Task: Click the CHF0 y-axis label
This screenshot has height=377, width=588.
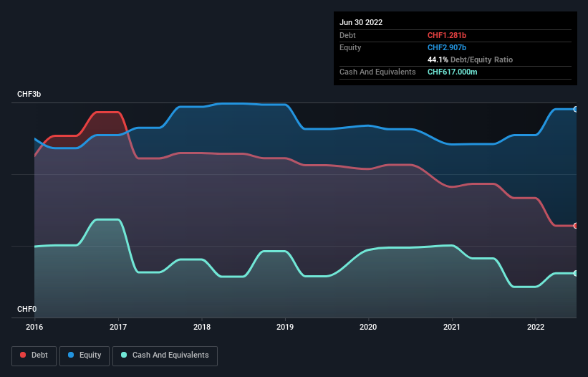Action: 27,309
